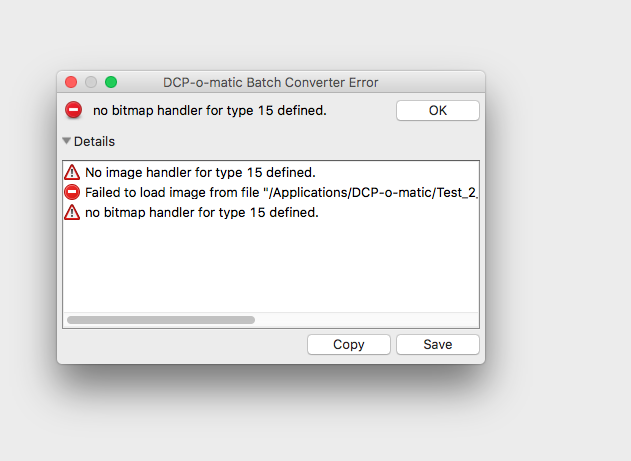
Task: Select last 'no bitmap handler for type 15' list entry
Action: point(271,212)
